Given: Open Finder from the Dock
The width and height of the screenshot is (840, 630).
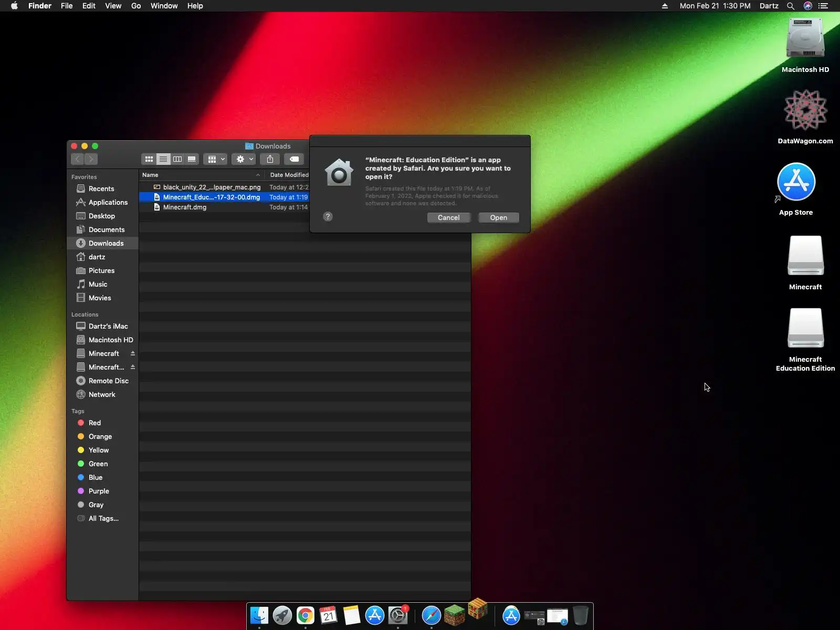Looking at the screenshot, I should coord(259,615).
